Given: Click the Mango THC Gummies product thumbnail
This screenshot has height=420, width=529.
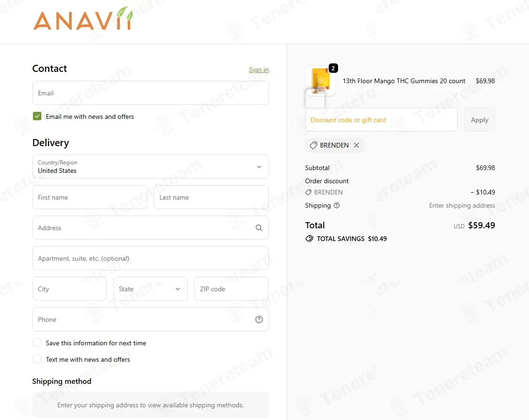Looking at the screenshot, I should tap(320, 81).
